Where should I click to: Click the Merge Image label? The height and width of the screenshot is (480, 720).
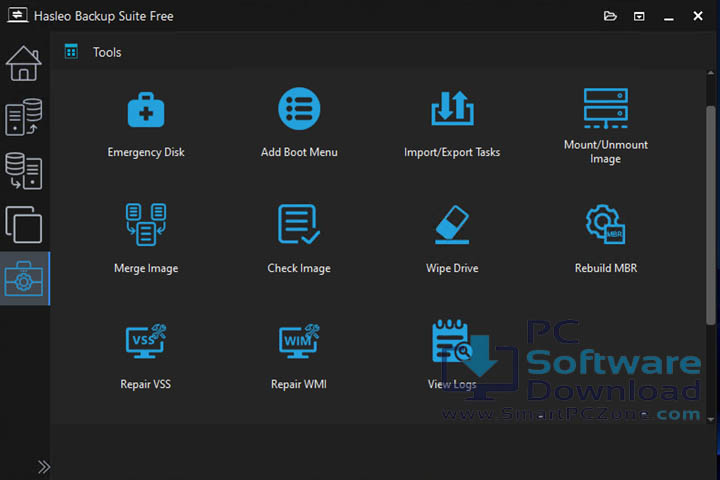pyautogui.click(x=146, y=268)
